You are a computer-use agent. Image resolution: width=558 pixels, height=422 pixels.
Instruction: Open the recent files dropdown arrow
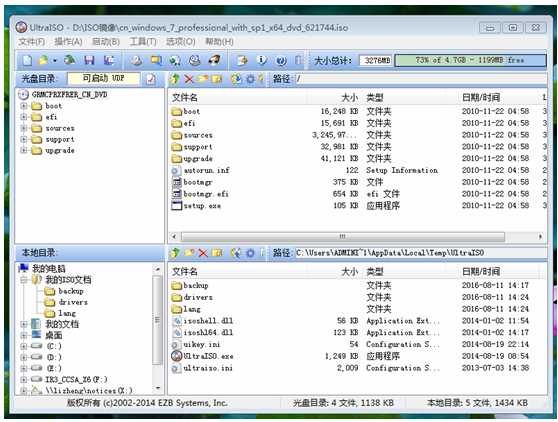coord(55,60)
